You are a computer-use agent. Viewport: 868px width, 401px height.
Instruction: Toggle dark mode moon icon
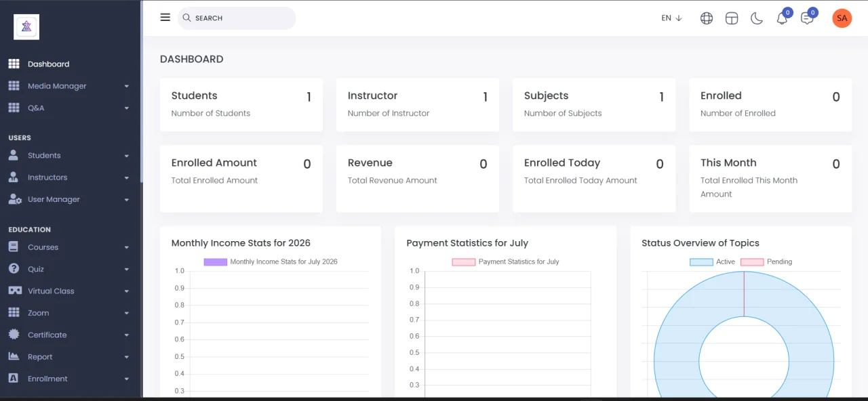pyautogui.click(x=757, y=18)
